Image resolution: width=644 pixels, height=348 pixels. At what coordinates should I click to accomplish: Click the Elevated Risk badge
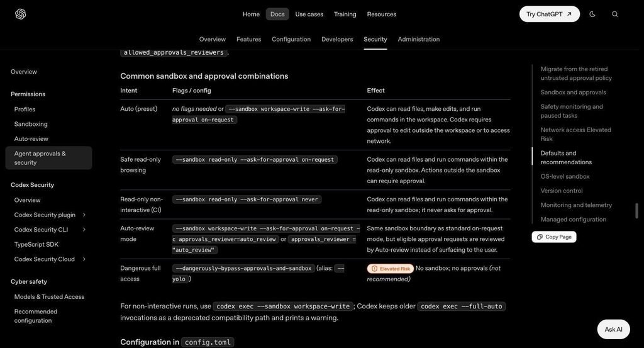tap(390, 268)
